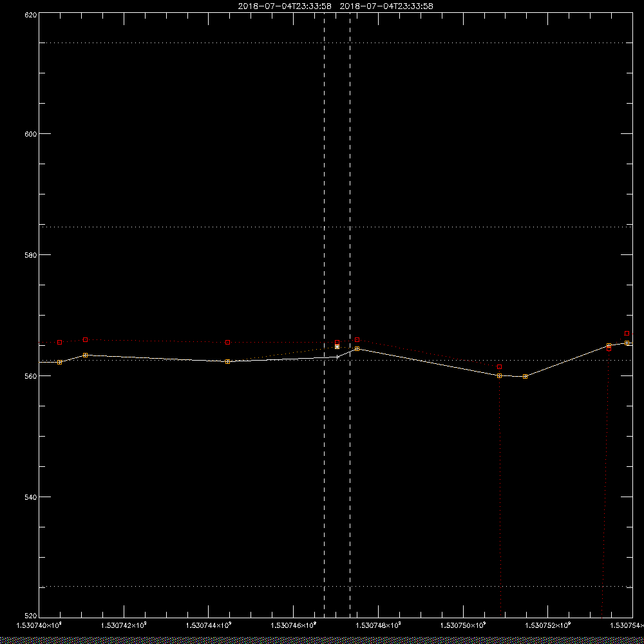This screenshot has width=644, height=644.
Task: Select the second orange marker from the left
Action: pyautogui.click(x=86, y=355)
